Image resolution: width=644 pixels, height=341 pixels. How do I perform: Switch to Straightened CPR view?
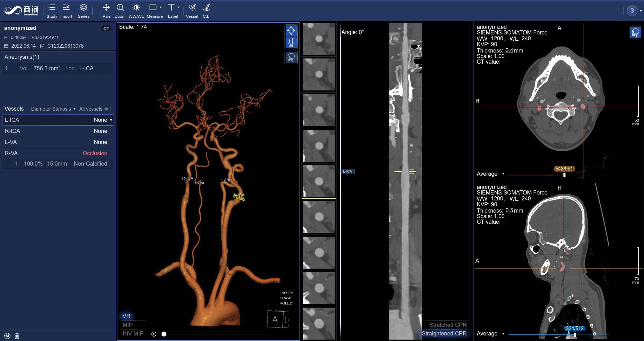coord(444,333)
